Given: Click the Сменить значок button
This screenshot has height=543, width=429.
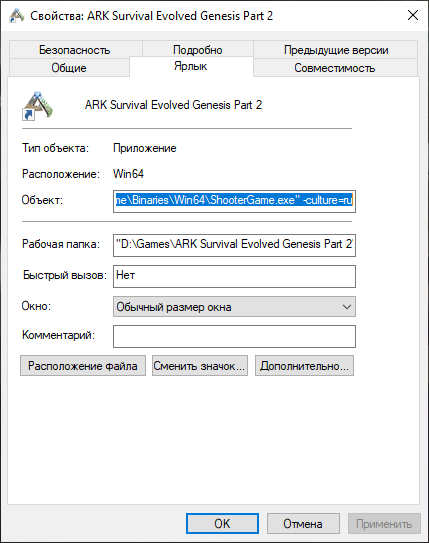Looking at the screenshot, I should pos(200,365).
